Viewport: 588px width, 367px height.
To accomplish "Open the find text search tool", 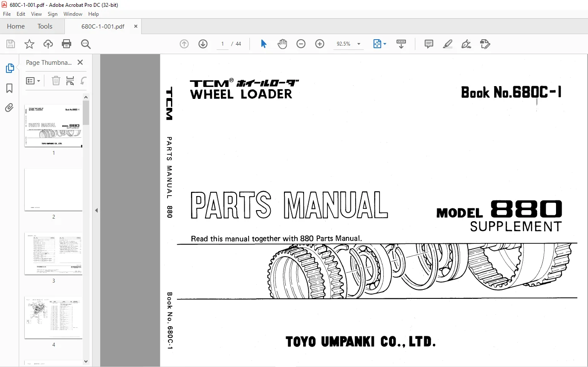I will point(86,44).
